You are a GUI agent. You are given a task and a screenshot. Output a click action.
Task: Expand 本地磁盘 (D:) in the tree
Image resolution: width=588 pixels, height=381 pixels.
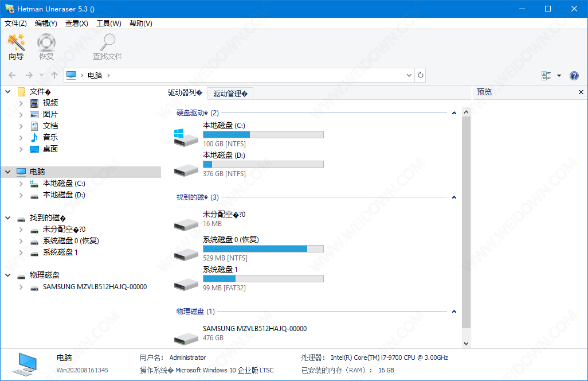pos(21,195)
